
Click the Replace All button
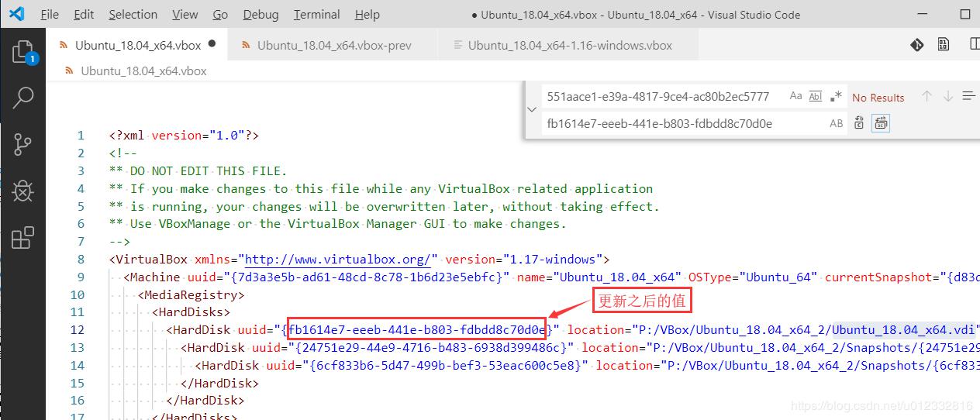click(880, 123)
